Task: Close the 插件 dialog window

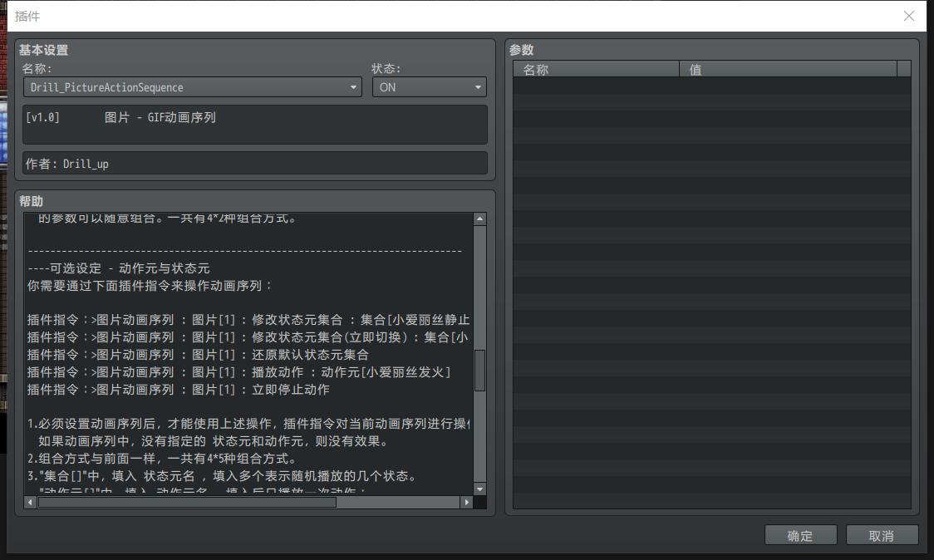Action: pyautogui.click(x=908, y=16)
